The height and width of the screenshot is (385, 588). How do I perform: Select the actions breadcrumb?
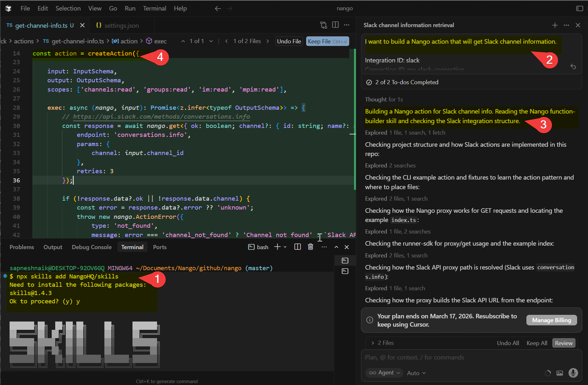pyautogui.click(x=24, y=41)
